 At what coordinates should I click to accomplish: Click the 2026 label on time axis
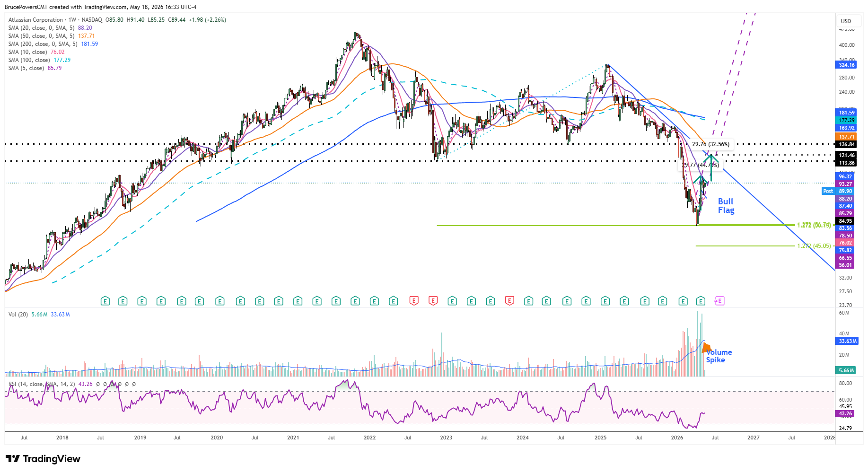pos(677,438)
